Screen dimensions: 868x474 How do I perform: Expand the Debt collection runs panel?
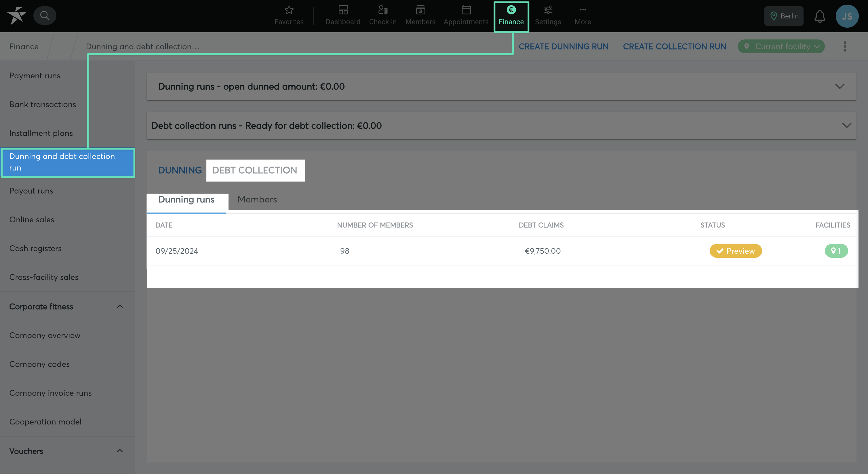point(501,125)
